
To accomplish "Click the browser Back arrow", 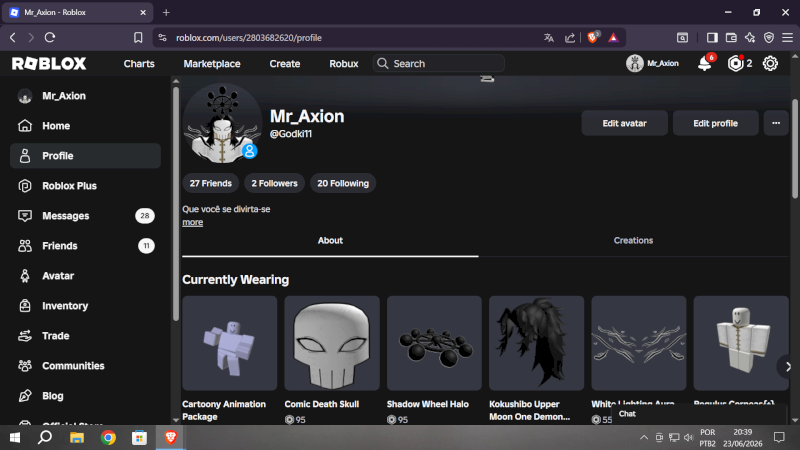I will (x=13, y=37).
